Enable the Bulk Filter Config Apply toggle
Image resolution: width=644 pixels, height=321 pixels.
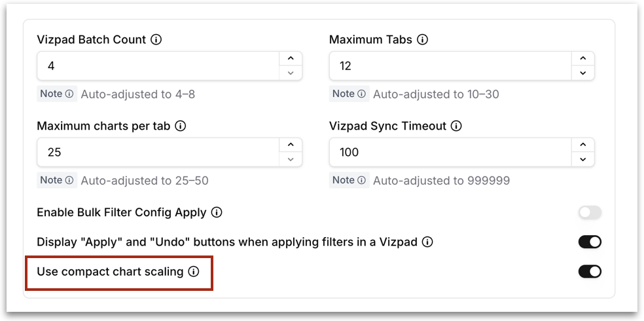coord(590,212)
